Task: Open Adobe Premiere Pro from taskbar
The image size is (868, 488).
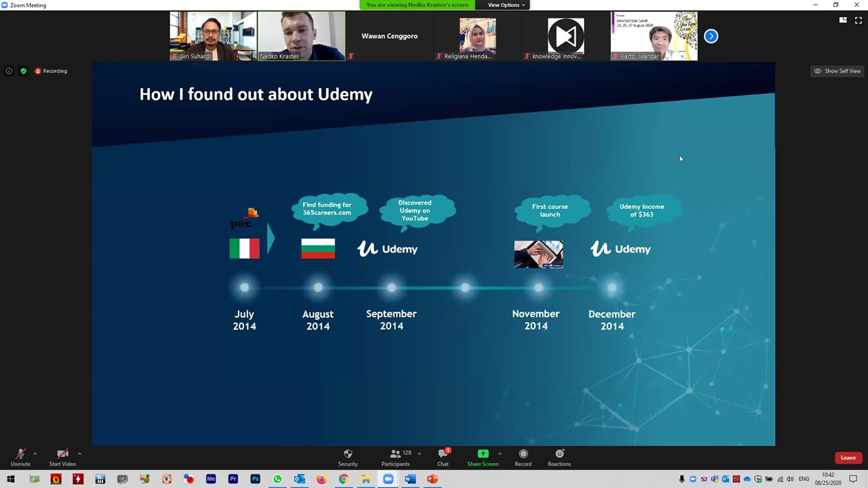Action: coord(233,479)
